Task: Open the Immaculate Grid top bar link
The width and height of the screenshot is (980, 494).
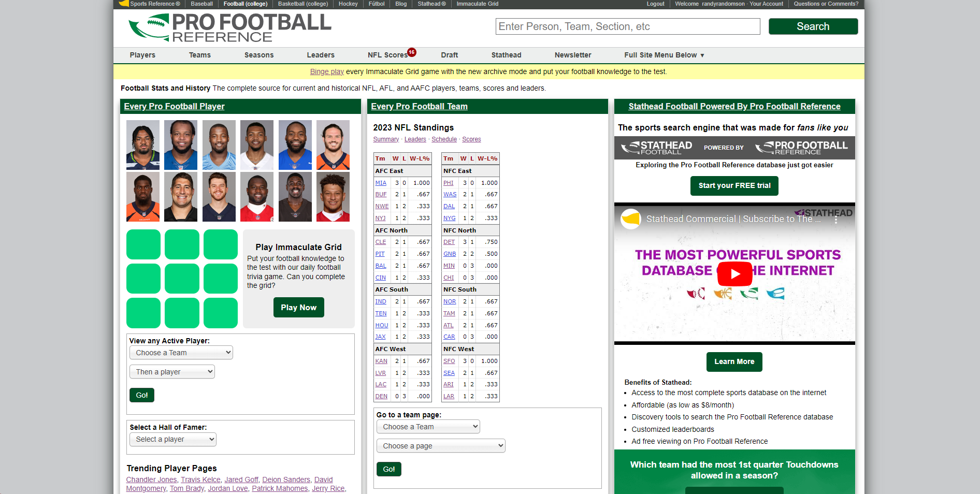Action: coord(478,4)
